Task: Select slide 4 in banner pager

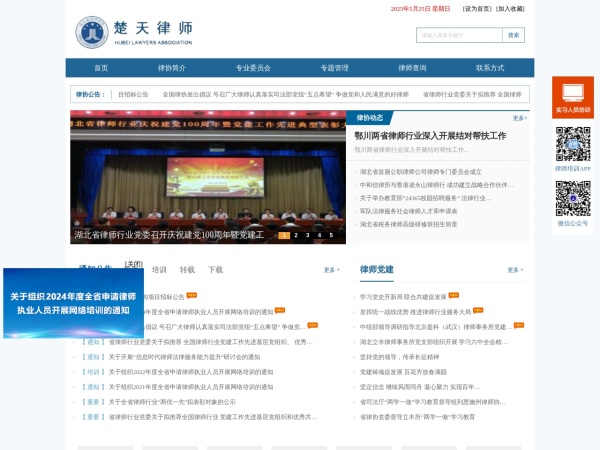Action: click(320, 235)
